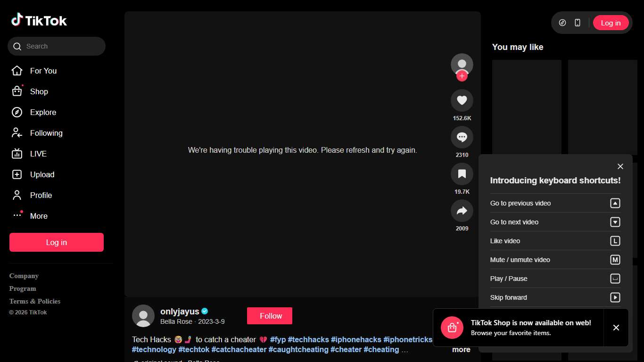Image resolution: width=644 pixels, height=362 pixels.
Task: Expand the video caption with more
Action: pos(461,349)
